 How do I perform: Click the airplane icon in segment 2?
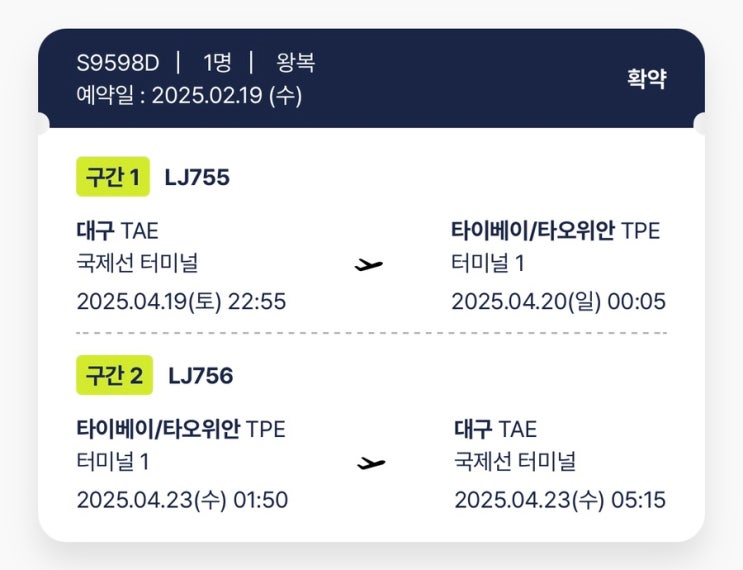coord(371,463)
